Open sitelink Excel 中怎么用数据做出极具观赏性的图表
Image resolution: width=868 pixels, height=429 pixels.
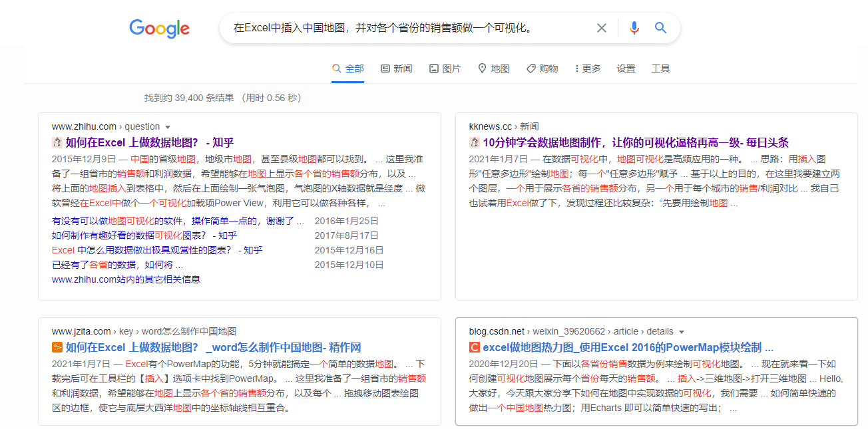tap(157, 250)
